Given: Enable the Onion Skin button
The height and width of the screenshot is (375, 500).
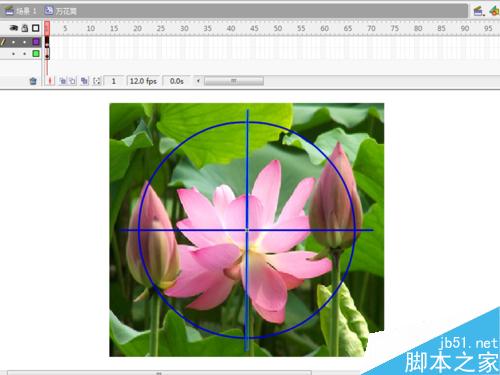Looking at the screenshot, I should coord(62,81).
